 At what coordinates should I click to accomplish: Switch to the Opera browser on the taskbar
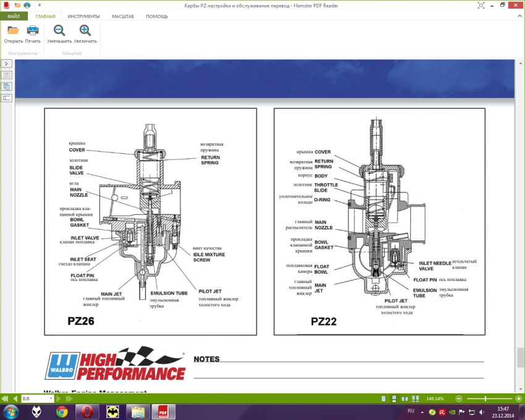point(87,411)
